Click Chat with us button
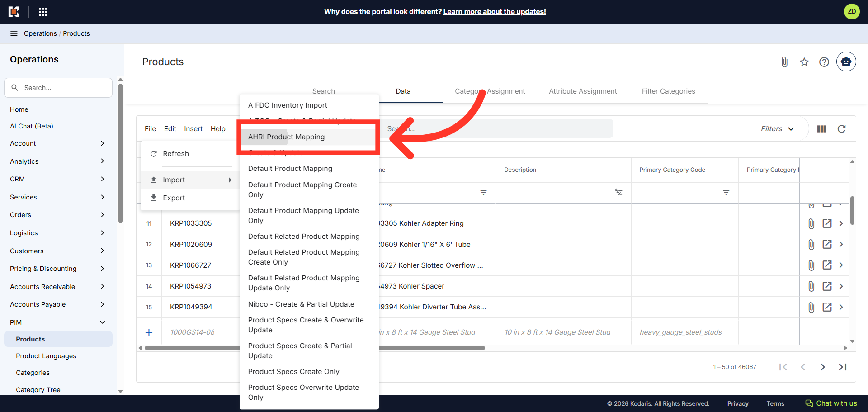Viewport: 868px width, 412px height. click(x=831, y=403)
